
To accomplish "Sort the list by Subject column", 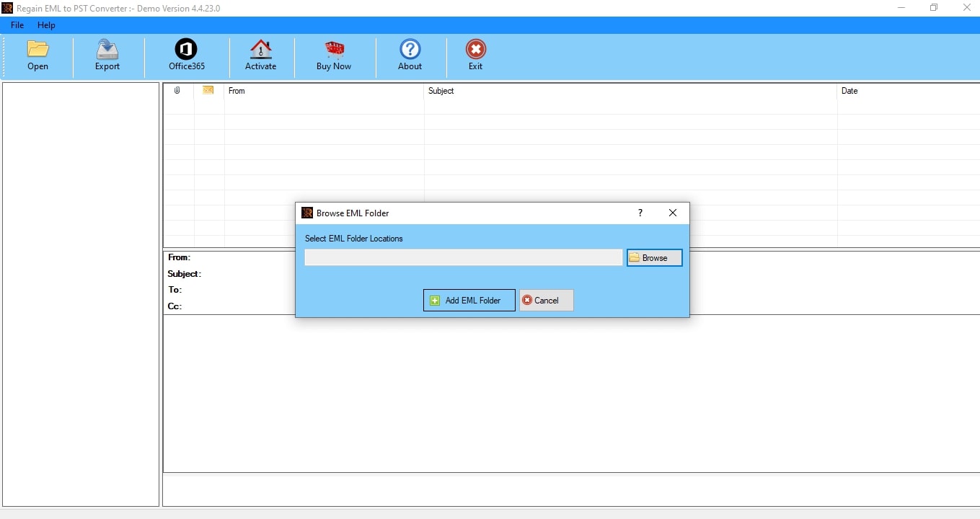I will (x=630, y=91).
